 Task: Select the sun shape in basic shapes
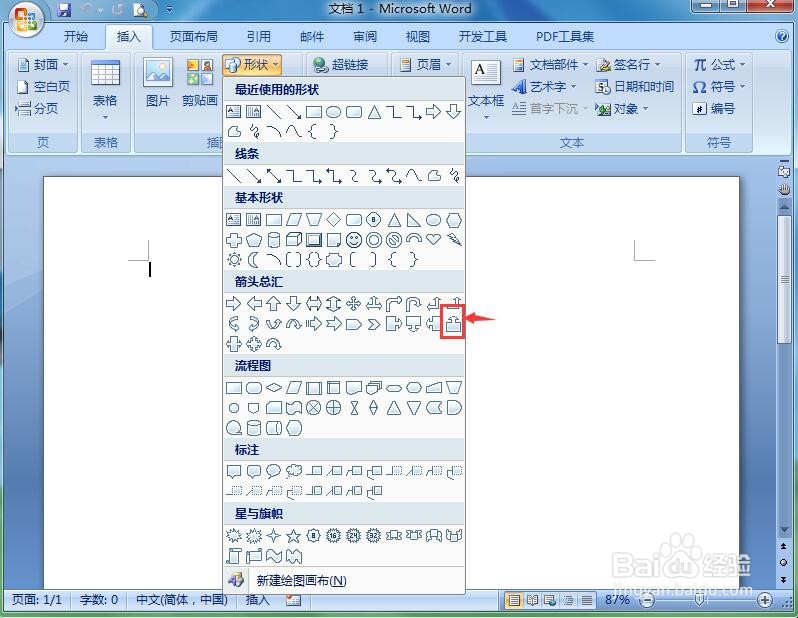click(x=234, y=260)
